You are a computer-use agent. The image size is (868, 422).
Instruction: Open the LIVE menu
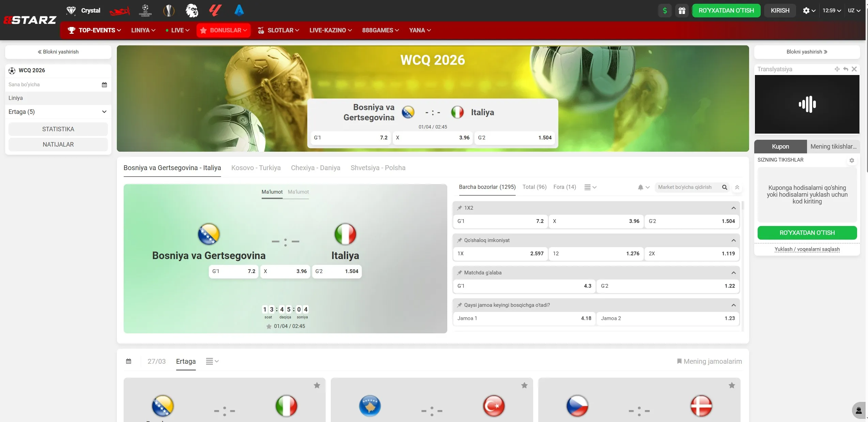coord(177,30)
